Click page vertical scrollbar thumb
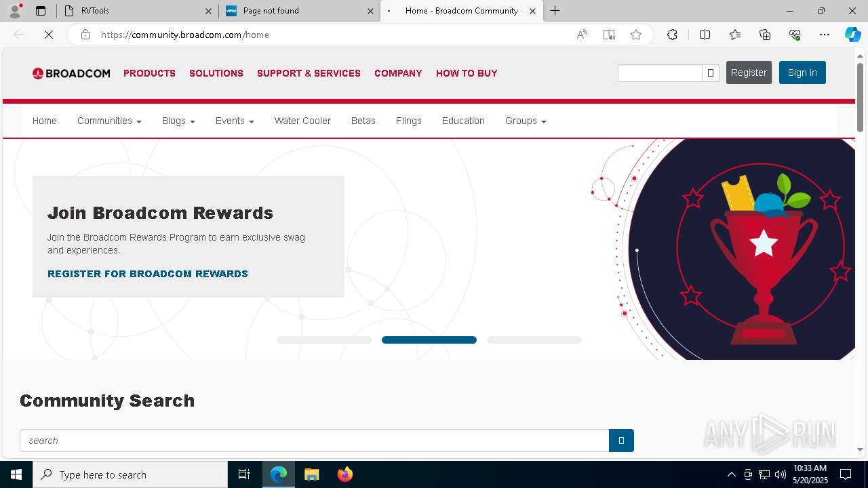Screen dimensions: 868x488 click(861, 96)
